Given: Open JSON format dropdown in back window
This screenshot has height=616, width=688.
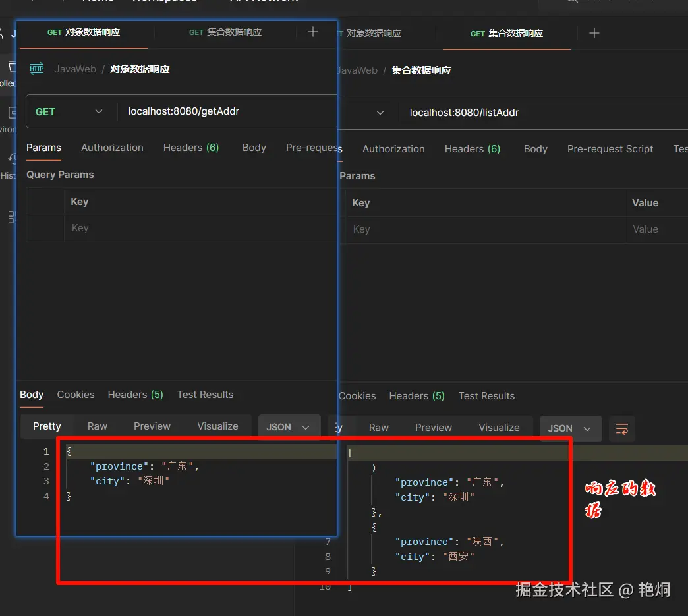Looking at the screenshot, I should pos(570,428).
